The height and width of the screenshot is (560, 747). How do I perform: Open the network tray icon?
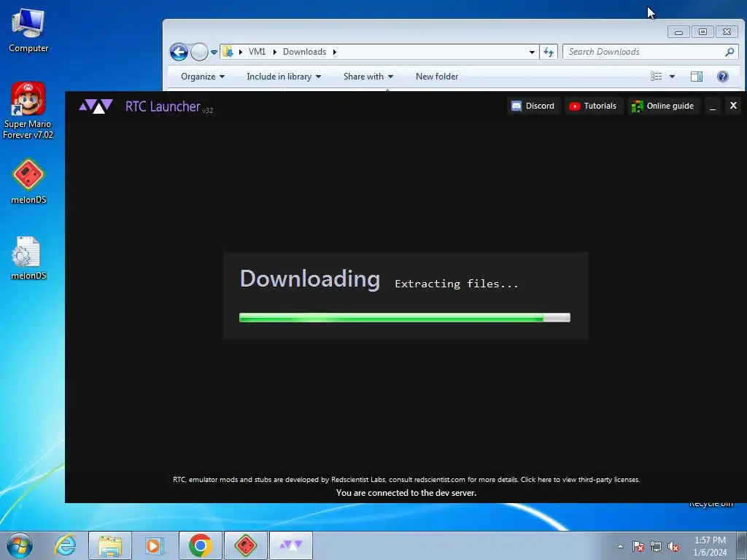[x=656, y=546]
